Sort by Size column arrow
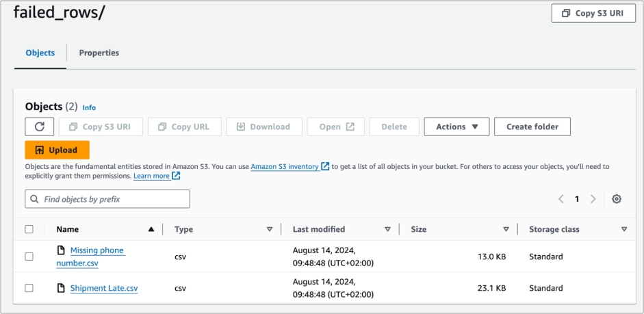The height and width of the screenshot is (314, 644). (x=506, y=229)
